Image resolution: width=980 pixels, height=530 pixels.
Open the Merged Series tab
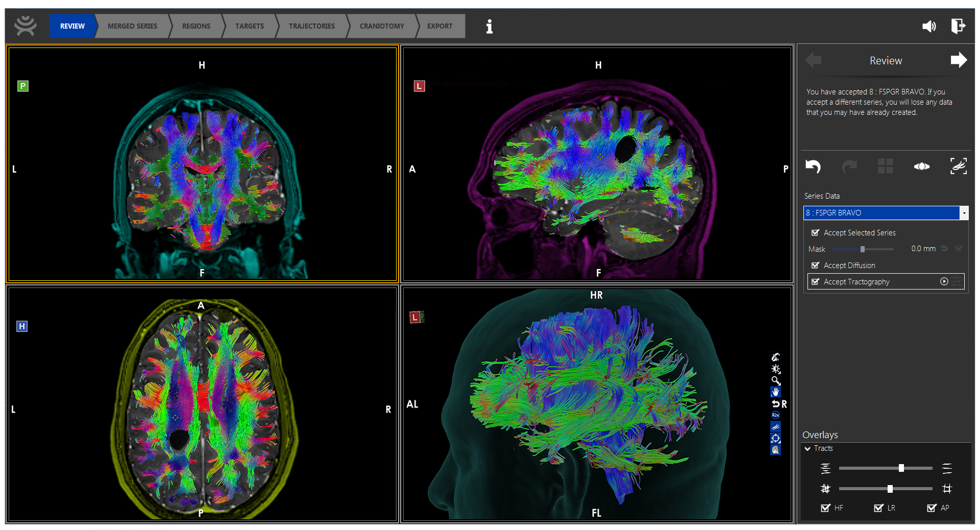[132, 26]
